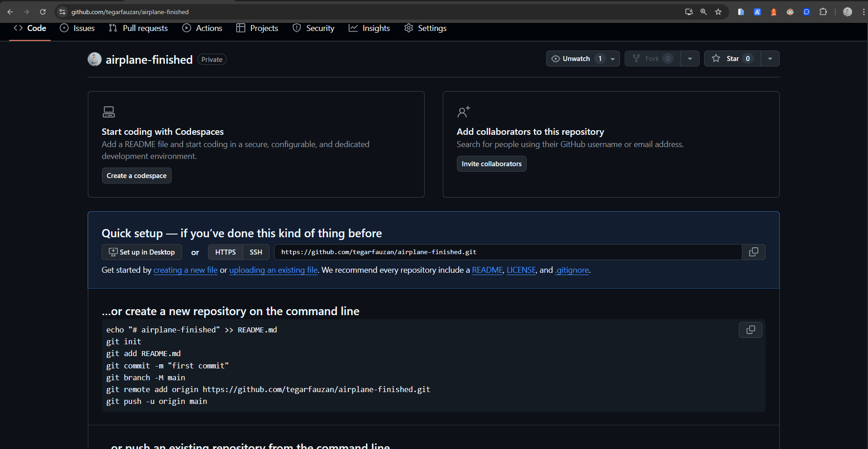868x449 pixels.
Task: Open the Extensions puzzle piece menu
Action: pyautogui.click(x=823, y=12)
